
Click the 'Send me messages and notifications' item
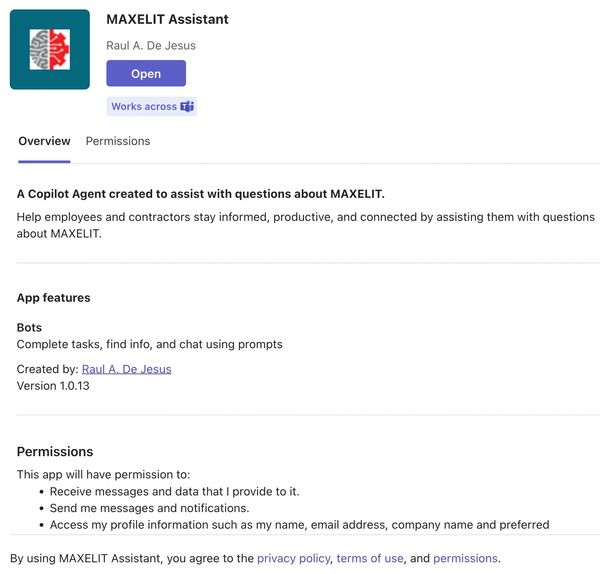[149, 508]
